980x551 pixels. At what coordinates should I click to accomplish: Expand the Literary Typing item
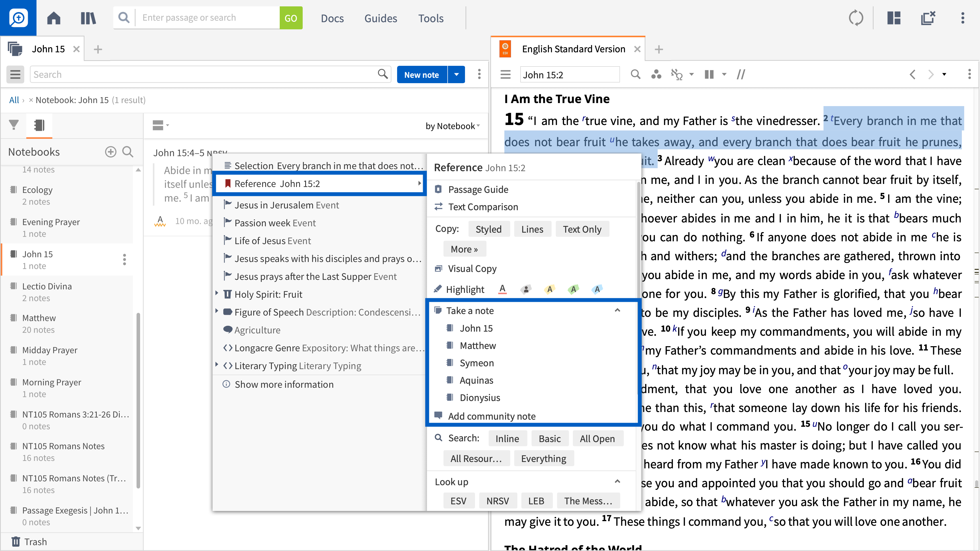[217, 364]
